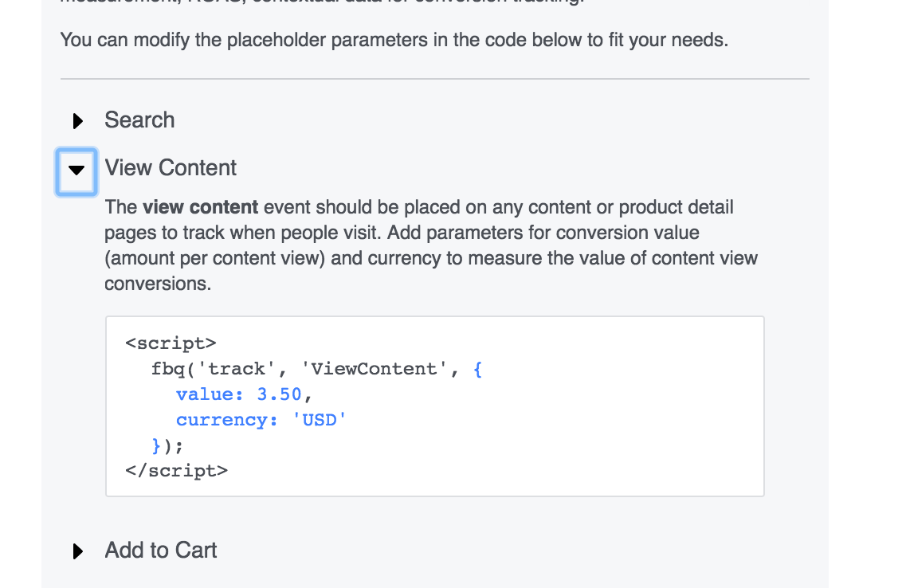Click the Search section heading

click(139, 120)
